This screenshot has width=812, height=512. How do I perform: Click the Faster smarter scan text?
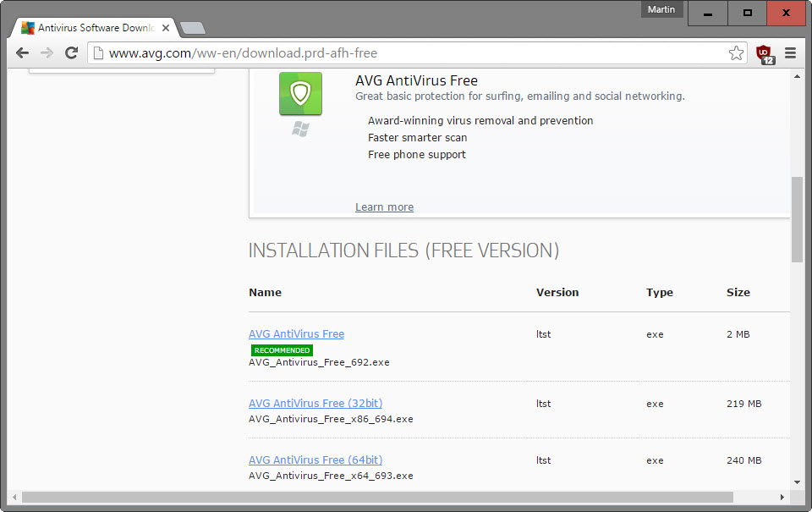pyautogui.click(x=417, y=137)
